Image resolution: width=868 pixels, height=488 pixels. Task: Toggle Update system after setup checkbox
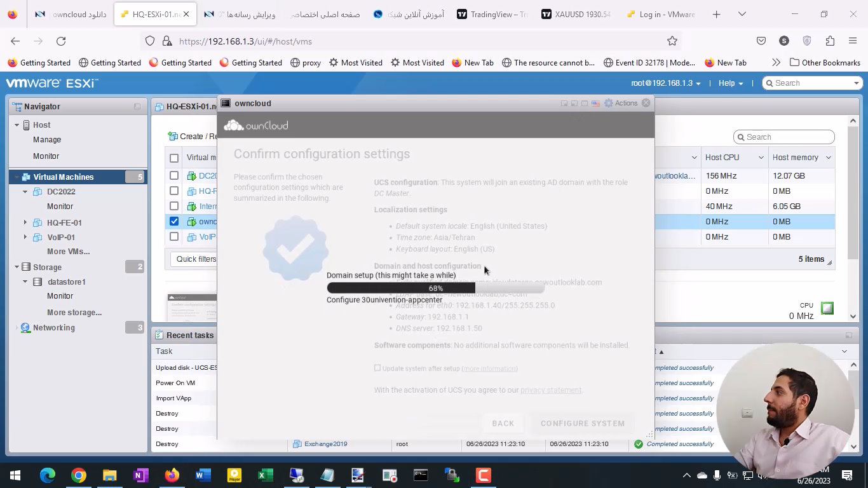[377, 368]
